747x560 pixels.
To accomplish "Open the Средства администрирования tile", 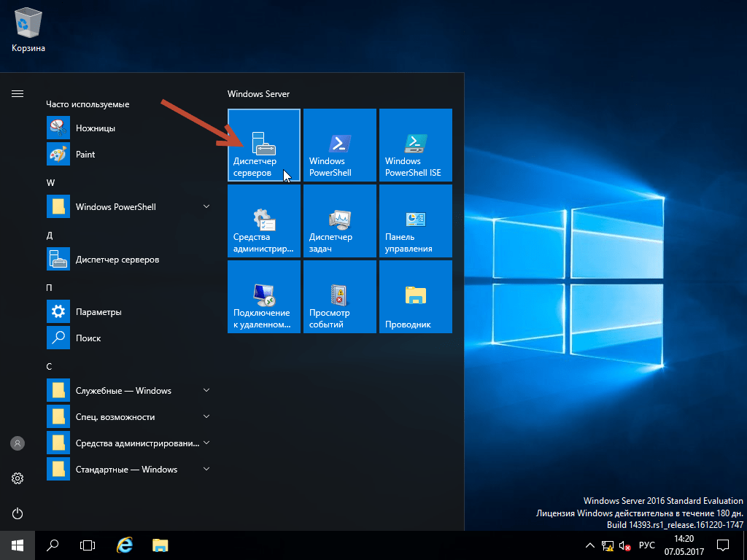I will tap(263, 221).
